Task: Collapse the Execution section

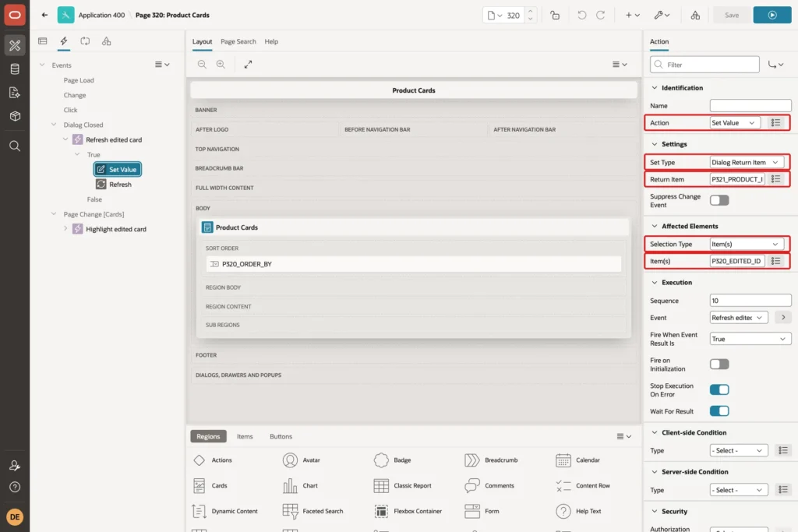Action: [655, 282]
